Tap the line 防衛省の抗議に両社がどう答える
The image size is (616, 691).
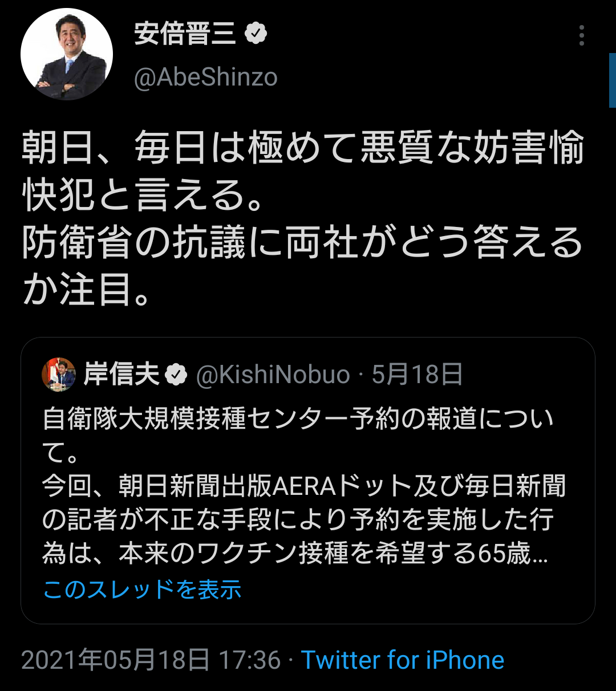(x=302, y=243)
